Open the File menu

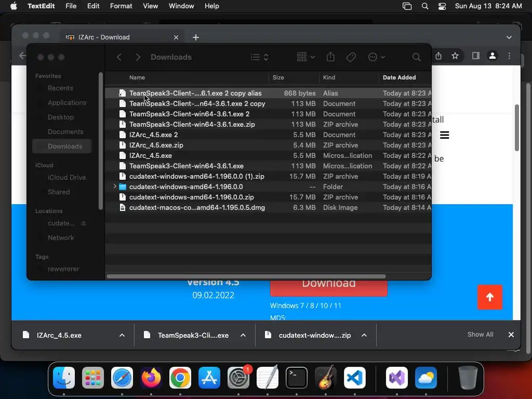[x=71, y=6]
